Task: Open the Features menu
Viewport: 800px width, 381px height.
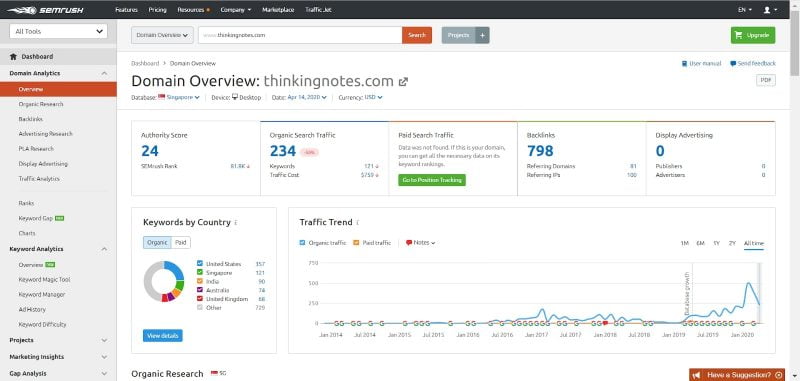Action: point(127,10)
